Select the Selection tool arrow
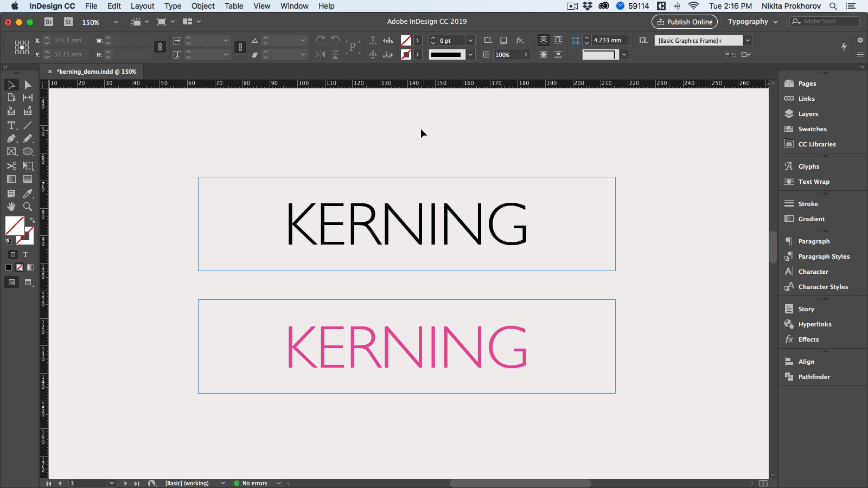 [11, 85]
